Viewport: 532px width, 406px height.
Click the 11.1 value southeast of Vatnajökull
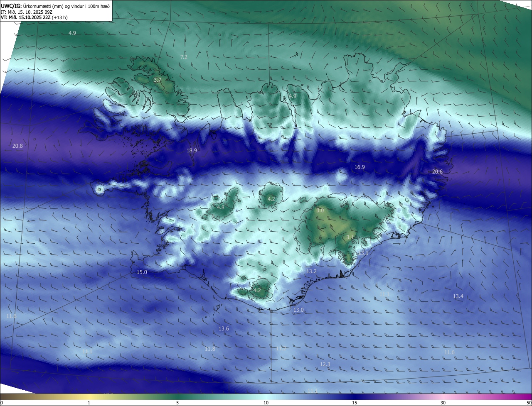click(x=384, y=294)
